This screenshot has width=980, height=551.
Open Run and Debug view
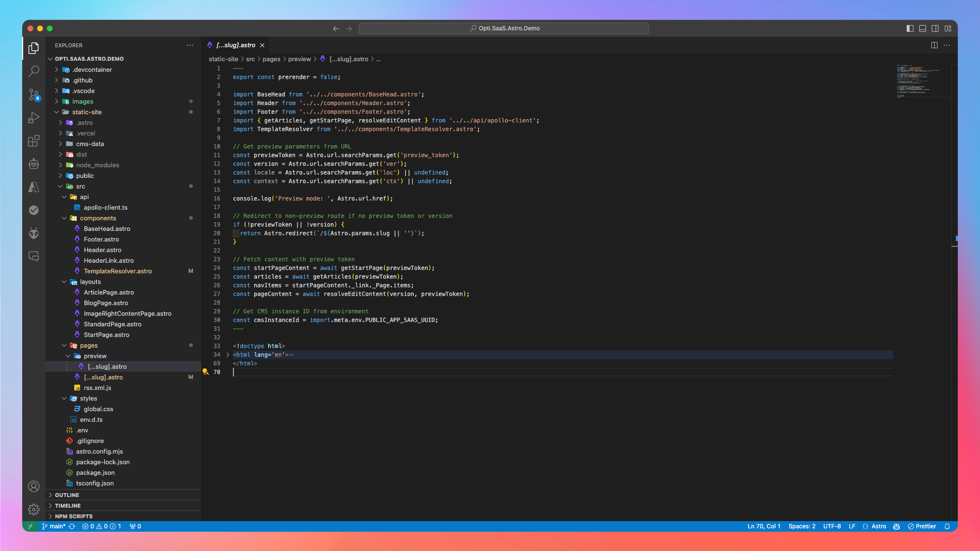coord(34,118)
